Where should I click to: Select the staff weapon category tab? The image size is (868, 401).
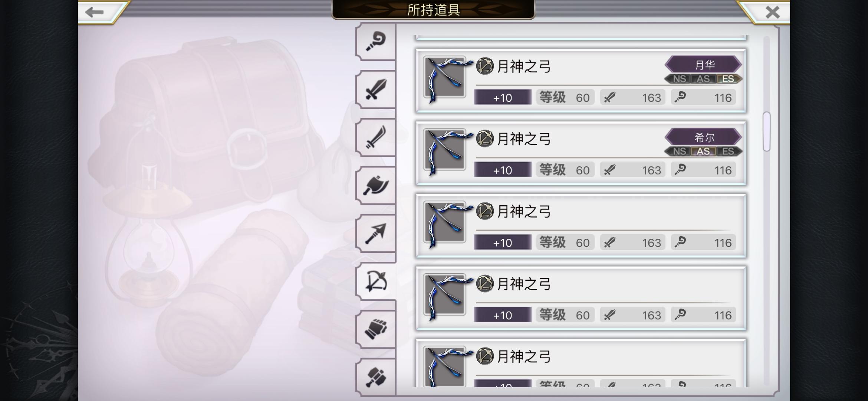375,42
